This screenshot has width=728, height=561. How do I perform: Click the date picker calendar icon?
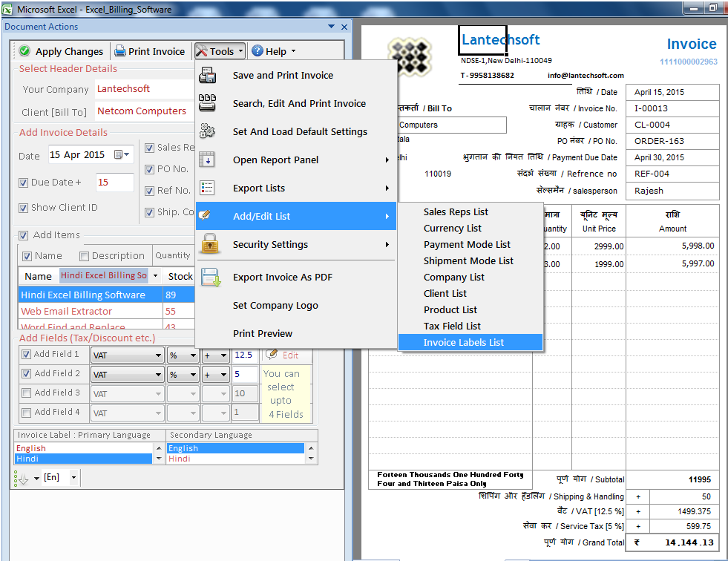(x=119, y=154)
